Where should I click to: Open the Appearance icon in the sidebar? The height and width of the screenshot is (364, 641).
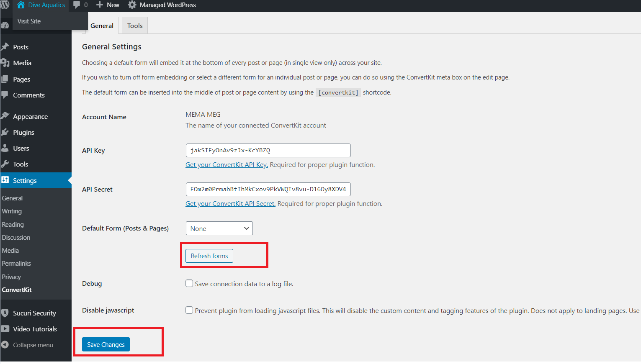coord(5,116)
